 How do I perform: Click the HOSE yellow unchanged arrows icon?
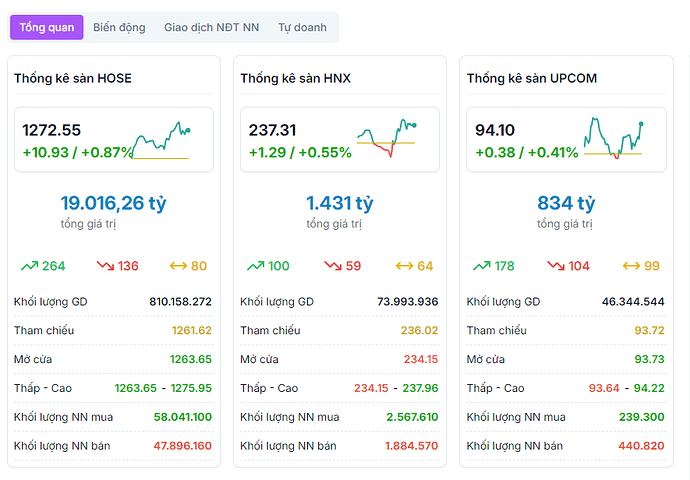(179, 266)
